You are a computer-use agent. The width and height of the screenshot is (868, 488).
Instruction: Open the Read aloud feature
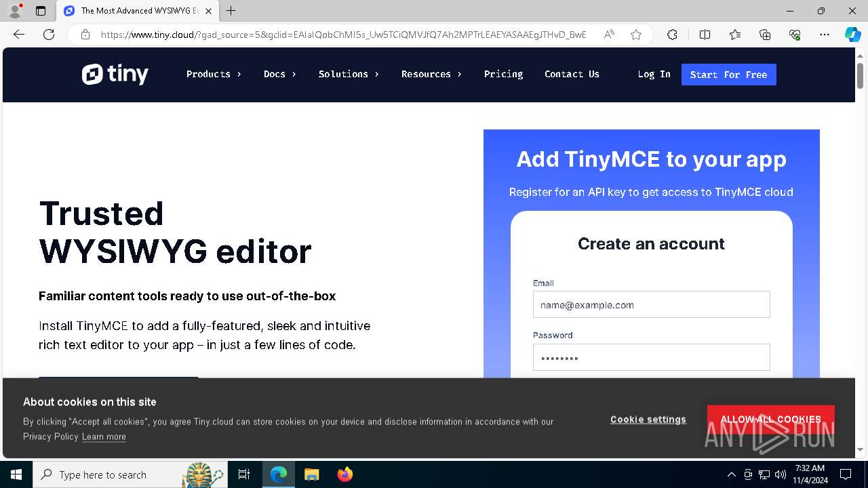click(x=609, y=35)
